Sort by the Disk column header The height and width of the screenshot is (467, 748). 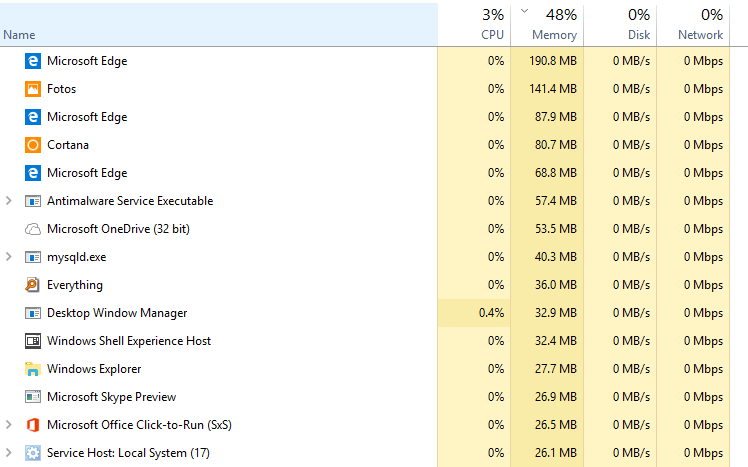point(620,25)
